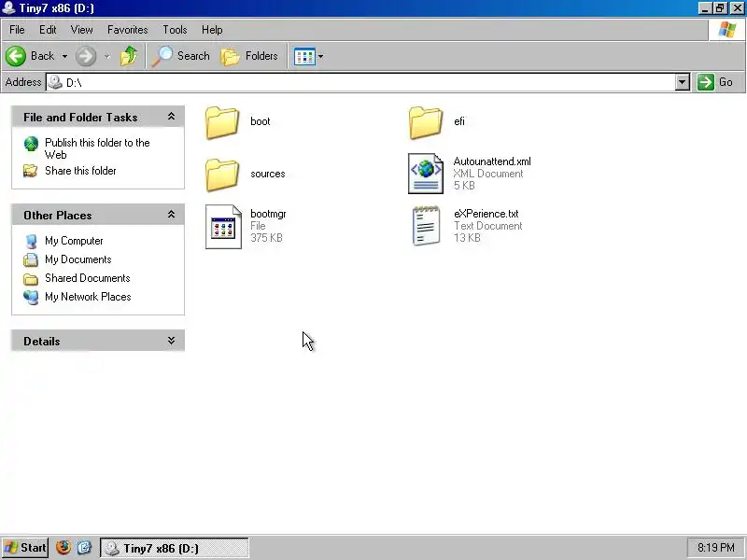Launch Firefox from the quick launch bar

[x=63, y=548]
